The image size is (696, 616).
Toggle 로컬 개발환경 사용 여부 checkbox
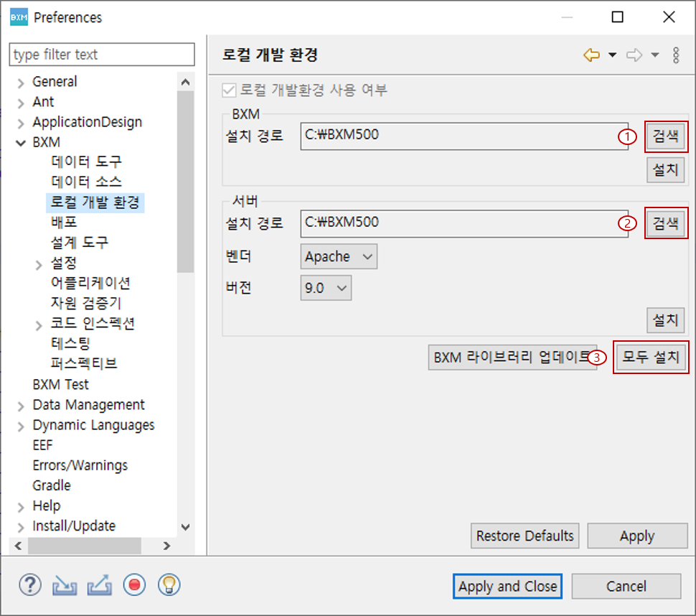click(229, 90)
